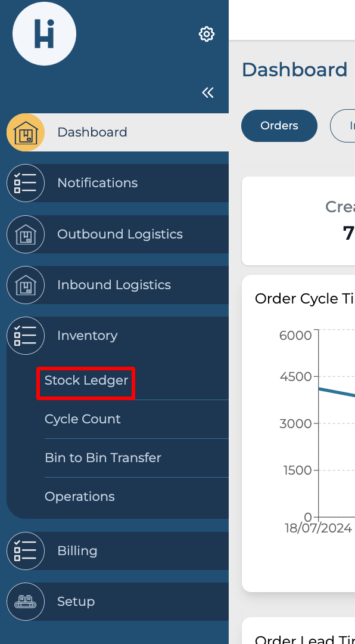Choose Operations from the Inventory submenu
Screen dimensions: 355x644
point(79,496)
